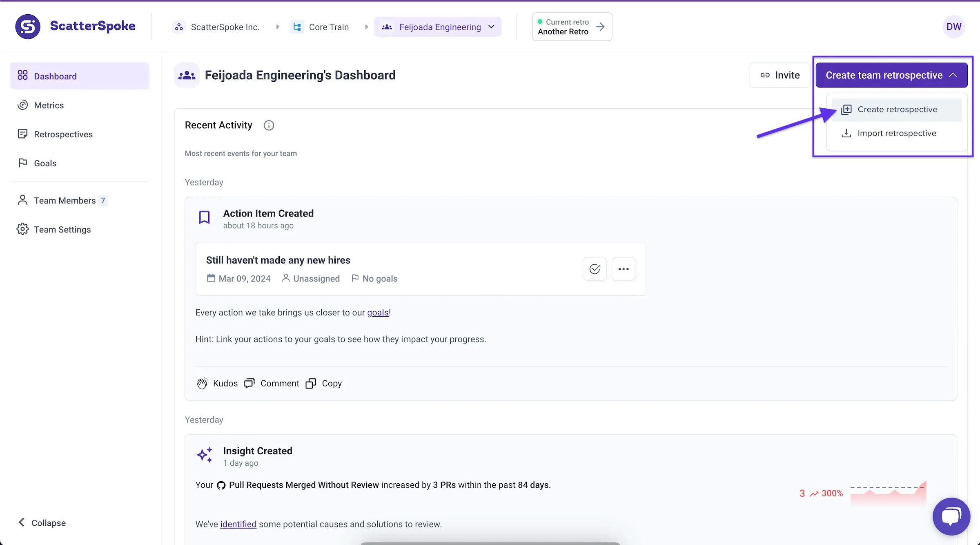The width and height of the screenshot is (980, 545).
Task: Give Kudos with clapping hands icon
Action: point(202,383)
